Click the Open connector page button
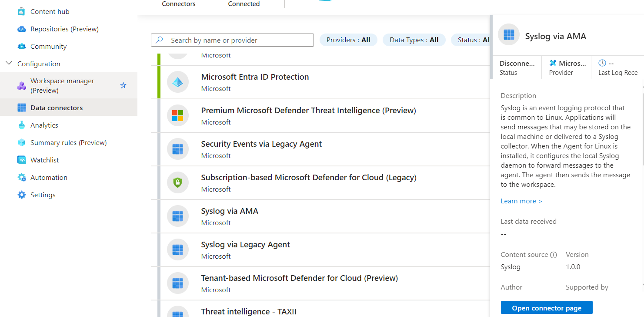Screen dimensions: 644x317 coord(546,308)
